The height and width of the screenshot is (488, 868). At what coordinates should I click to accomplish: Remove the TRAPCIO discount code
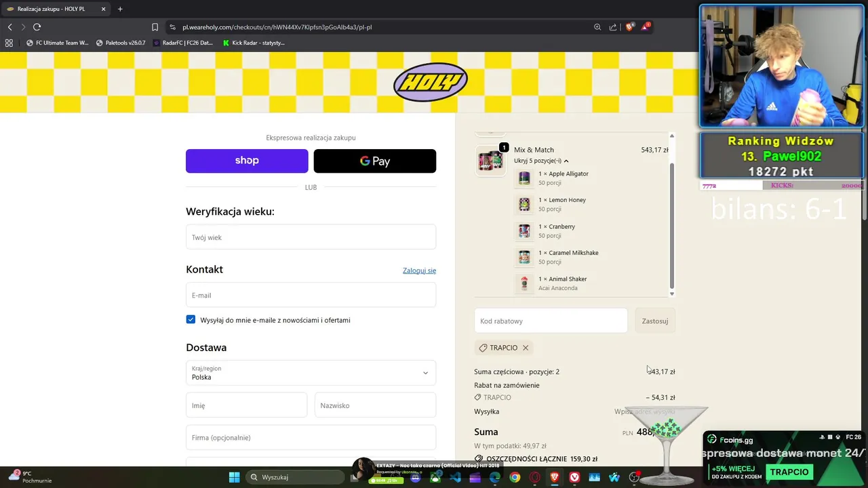point(526,348)
